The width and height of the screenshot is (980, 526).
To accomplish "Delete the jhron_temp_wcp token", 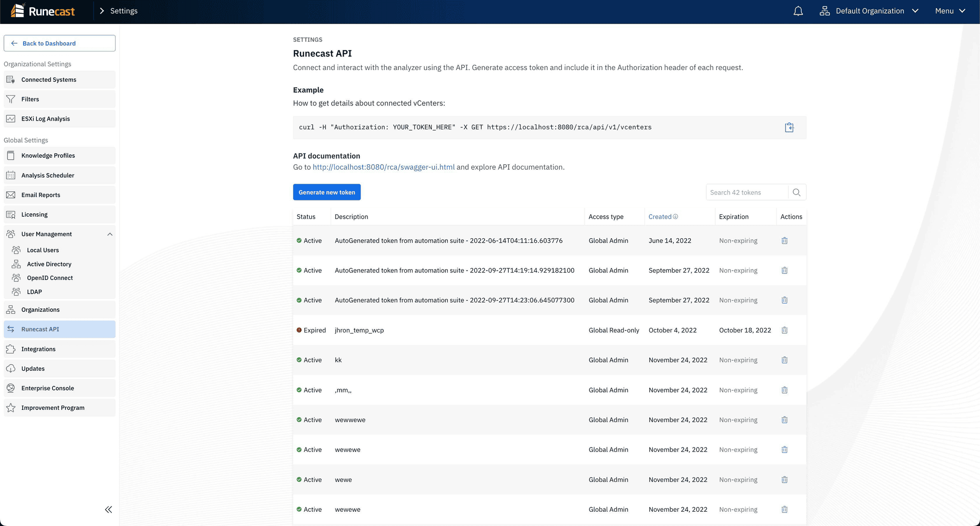I will pos(784,330).
